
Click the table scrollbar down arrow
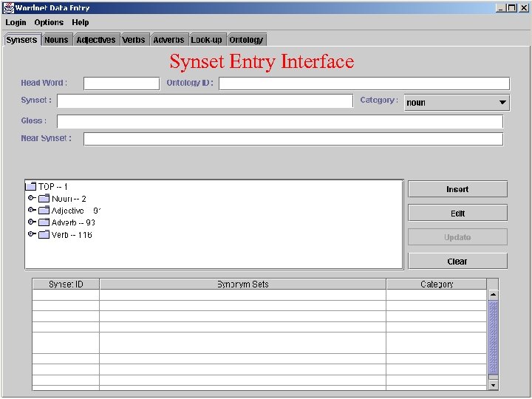pyautogui.click(x=493, y=385)
